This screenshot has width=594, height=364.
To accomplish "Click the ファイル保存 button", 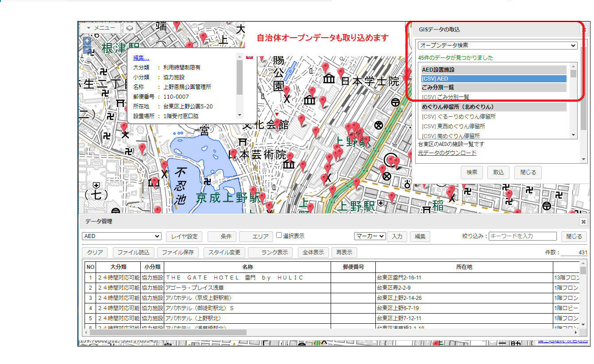I will coord(178,253).
